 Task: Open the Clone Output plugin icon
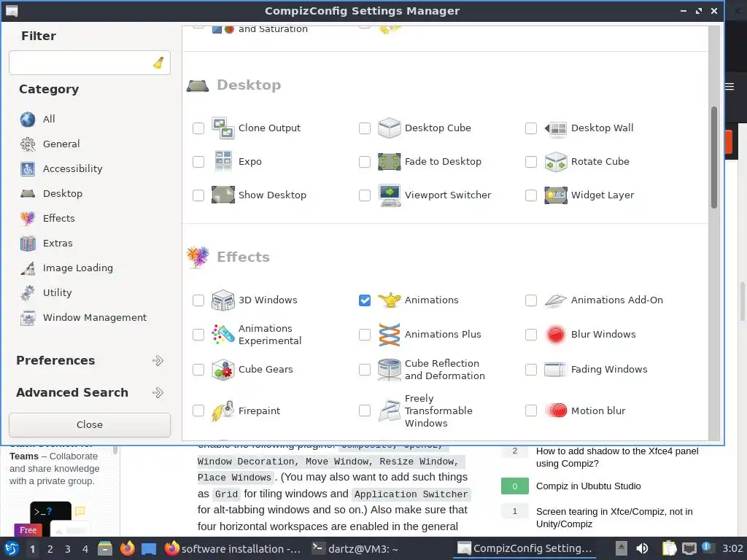click(x=223, y=128)
